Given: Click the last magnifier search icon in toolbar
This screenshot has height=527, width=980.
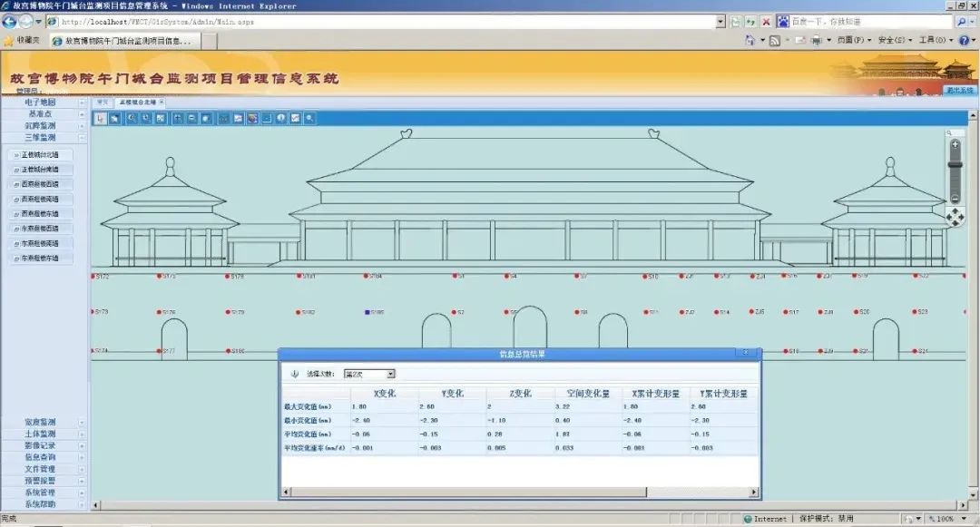Looking at the screenshot, I should 309,118.
